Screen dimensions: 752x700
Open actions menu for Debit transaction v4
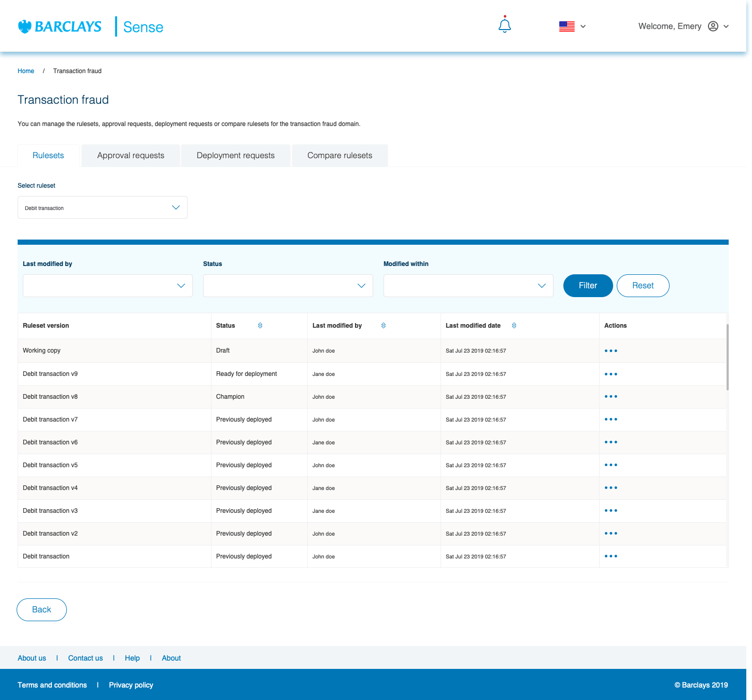[611, 488]
